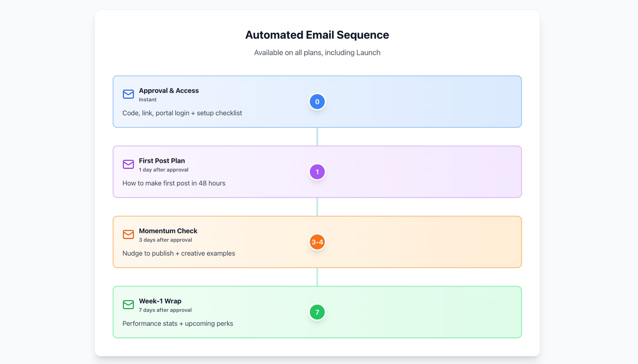Click the Approval & Access heading
The width and height of the screenshot is (638, 364).
click(169, 91)
